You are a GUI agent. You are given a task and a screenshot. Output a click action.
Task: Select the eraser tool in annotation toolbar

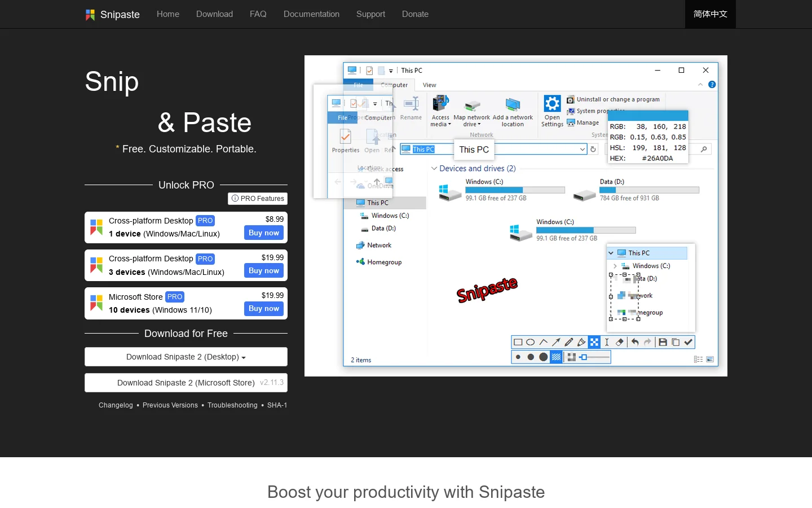[620, 342]
